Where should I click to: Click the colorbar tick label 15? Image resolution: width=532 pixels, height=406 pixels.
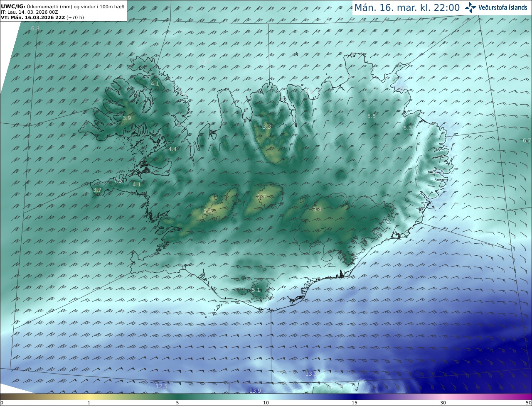[355, 403]
